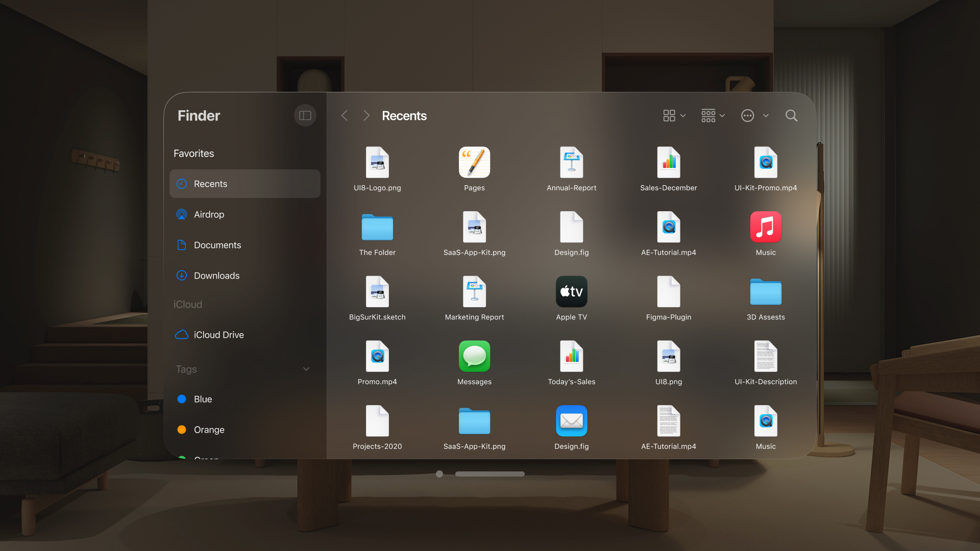This screenshot has width=980, height=551.
Task: Collapse the Tags section chevron
Action: [306, 369]
